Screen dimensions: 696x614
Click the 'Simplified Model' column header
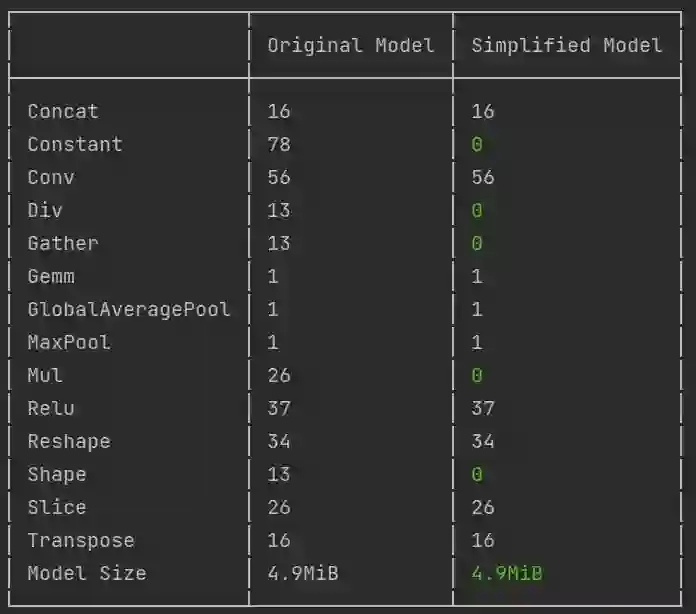tap(566, 45)
